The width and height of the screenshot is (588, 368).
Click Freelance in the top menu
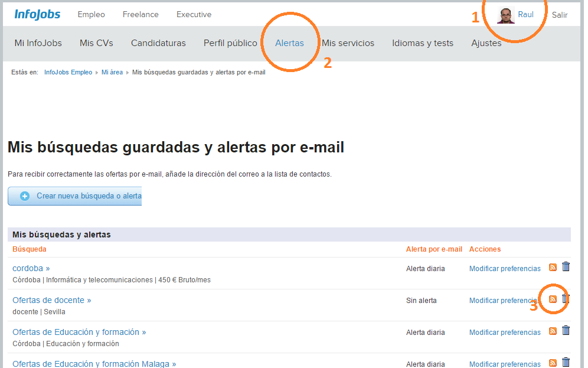coord(141,14)
